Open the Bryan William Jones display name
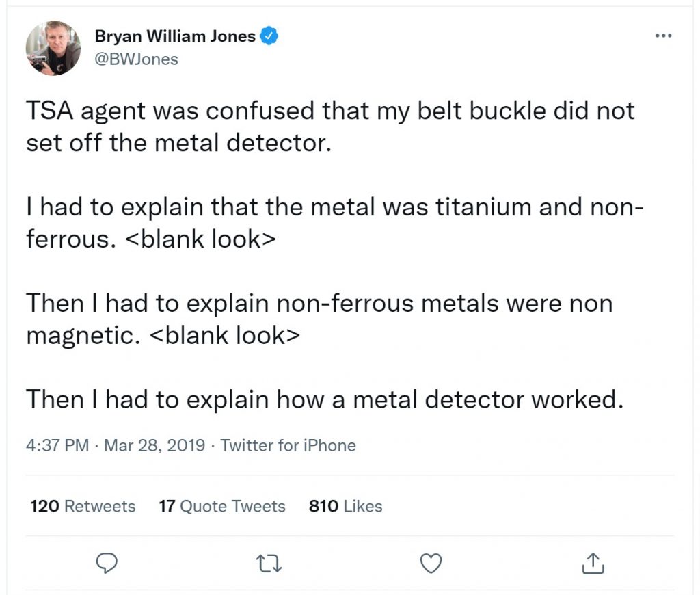The image size is (700, 595). click(x=175, y=36)
